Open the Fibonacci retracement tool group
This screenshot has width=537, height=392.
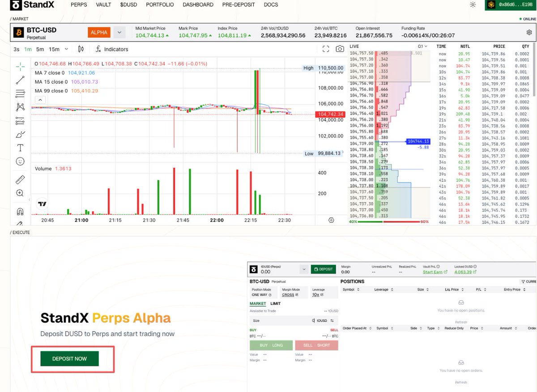[20, 94]
